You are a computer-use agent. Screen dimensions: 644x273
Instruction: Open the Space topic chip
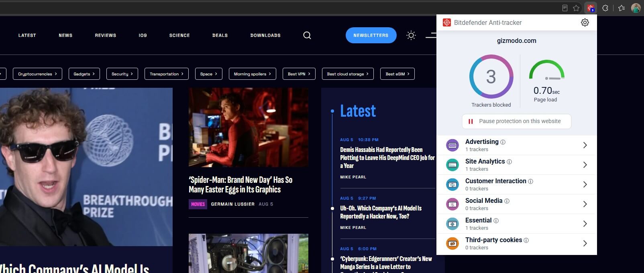click(209, 74)
